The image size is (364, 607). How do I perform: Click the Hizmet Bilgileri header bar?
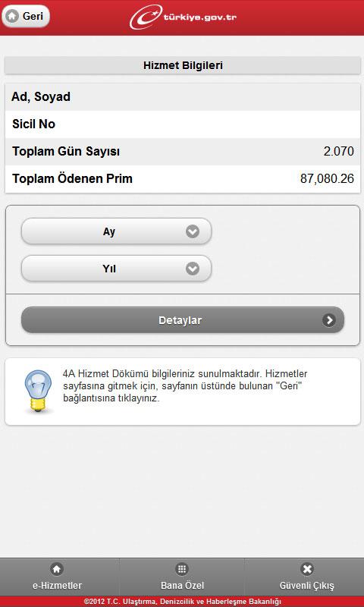(183, 65)
